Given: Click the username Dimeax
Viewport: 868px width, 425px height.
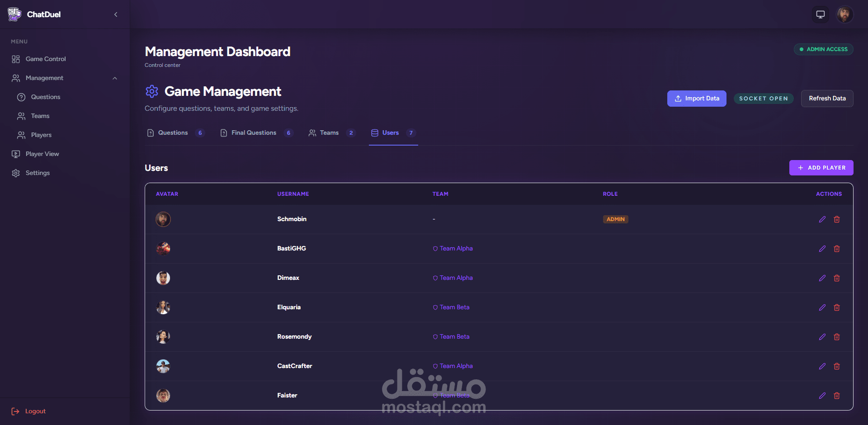Looking at the screenshot, I should tap(288, 278).
